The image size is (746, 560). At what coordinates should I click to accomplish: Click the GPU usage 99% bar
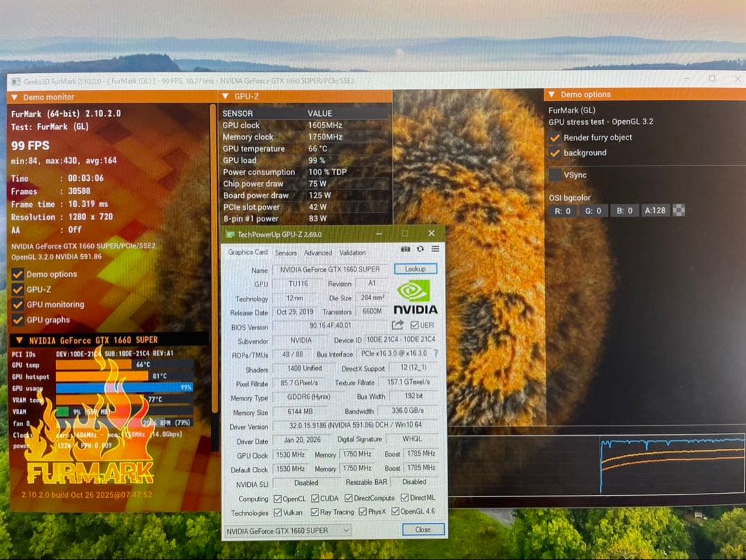(x=124, y=388)
